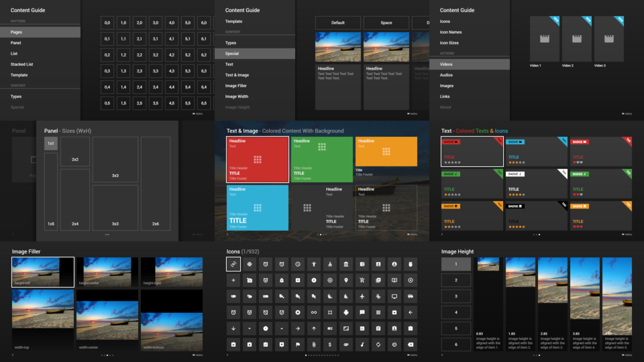Select the notification bell icon
644x362 pixels.
point(282,280)
